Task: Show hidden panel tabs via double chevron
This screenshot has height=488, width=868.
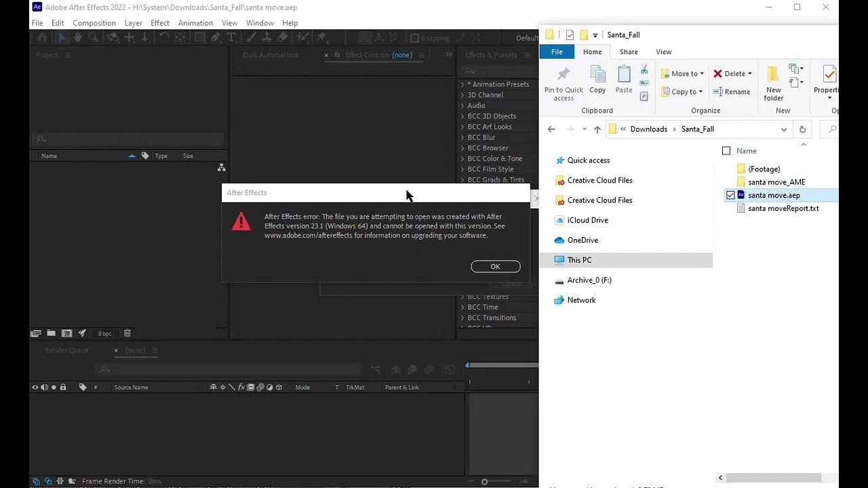Action: (449, 55)
